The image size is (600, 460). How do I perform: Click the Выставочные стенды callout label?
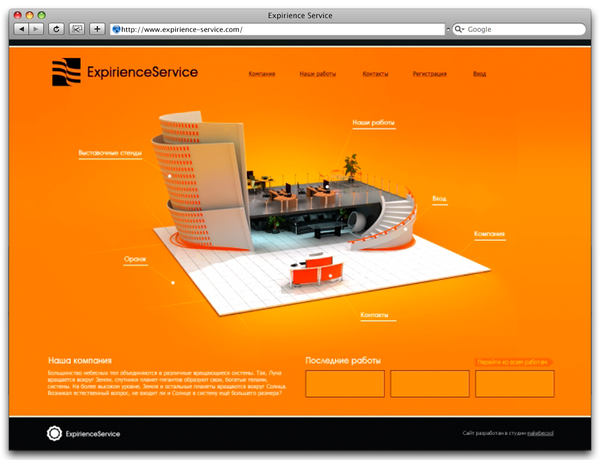click(110, 153)
